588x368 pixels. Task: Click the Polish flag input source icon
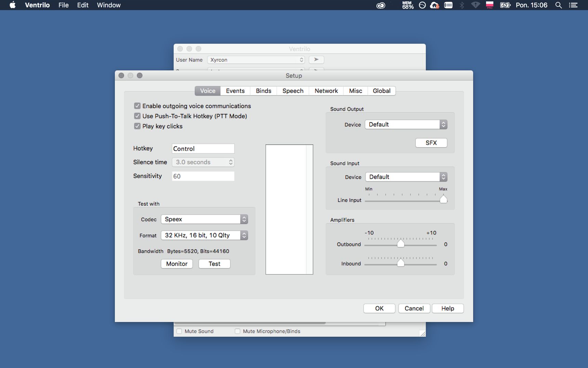490,5
